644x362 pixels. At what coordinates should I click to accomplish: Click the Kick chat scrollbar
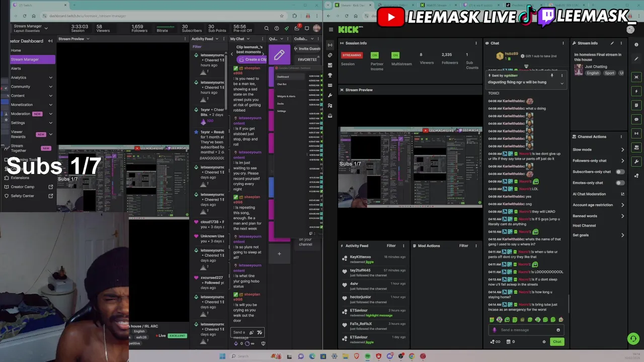(569, 304)
